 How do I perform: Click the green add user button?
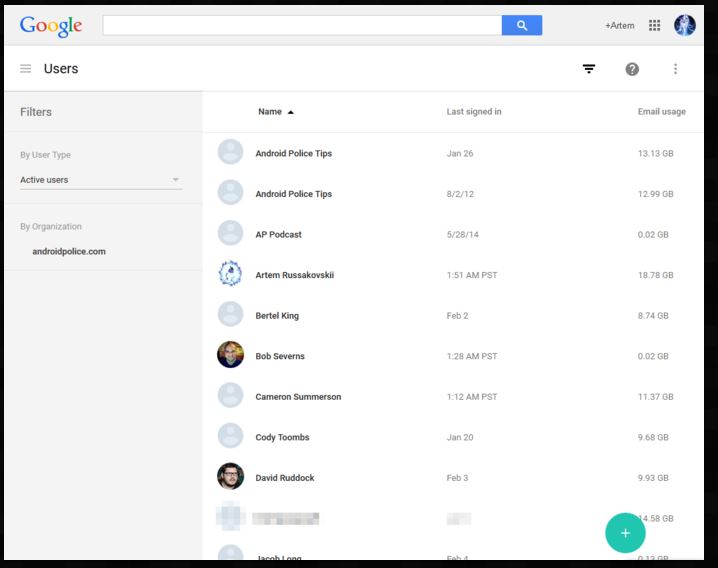(625, 533)
